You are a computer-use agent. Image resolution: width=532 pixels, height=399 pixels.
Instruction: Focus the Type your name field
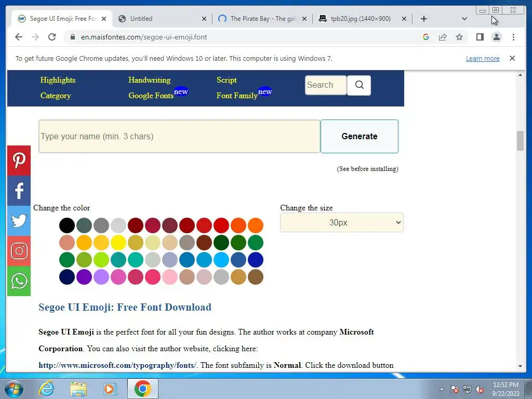[179, 137]
